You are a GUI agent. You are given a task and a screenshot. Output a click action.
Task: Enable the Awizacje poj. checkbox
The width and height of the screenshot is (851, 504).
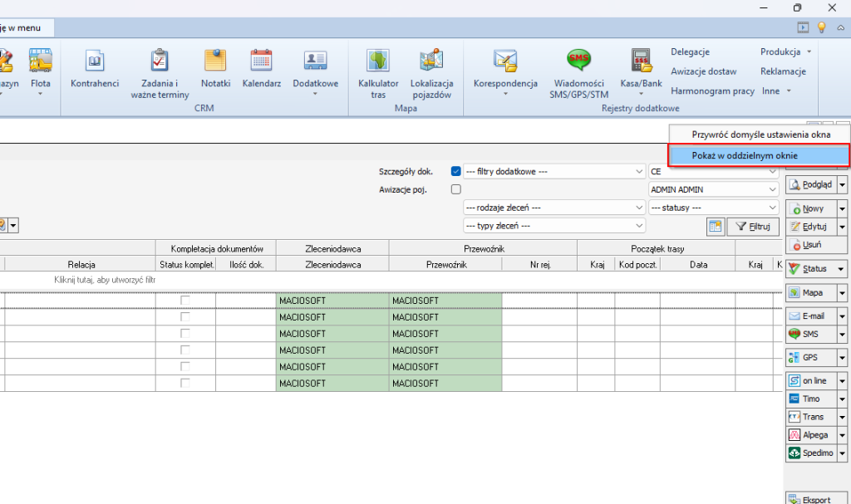tap(455, 189)
